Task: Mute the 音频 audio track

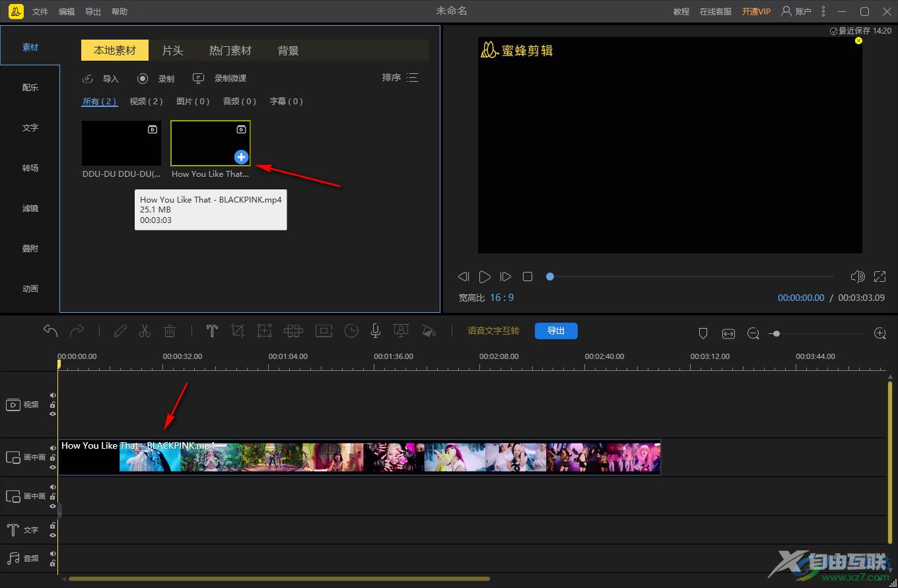Action: point(53,554)
